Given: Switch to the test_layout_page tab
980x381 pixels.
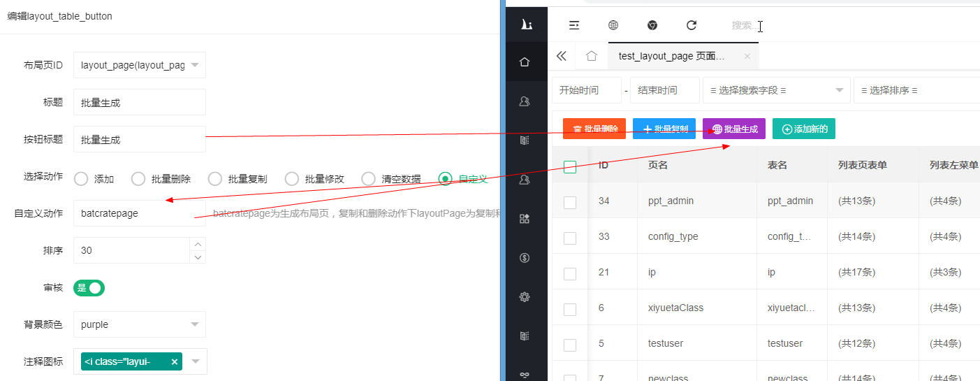Looking at the screenshot, I should (671, 56).
